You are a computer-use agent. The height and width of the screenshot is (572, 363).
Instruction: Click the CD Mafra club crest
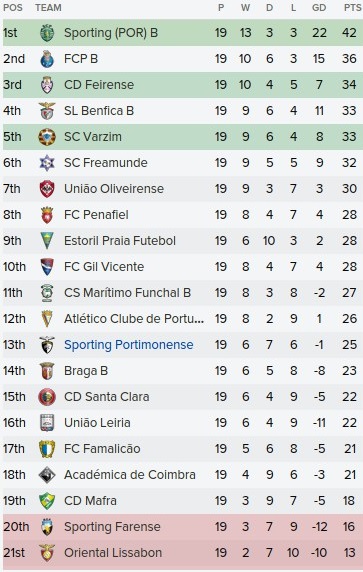[47, 501]
